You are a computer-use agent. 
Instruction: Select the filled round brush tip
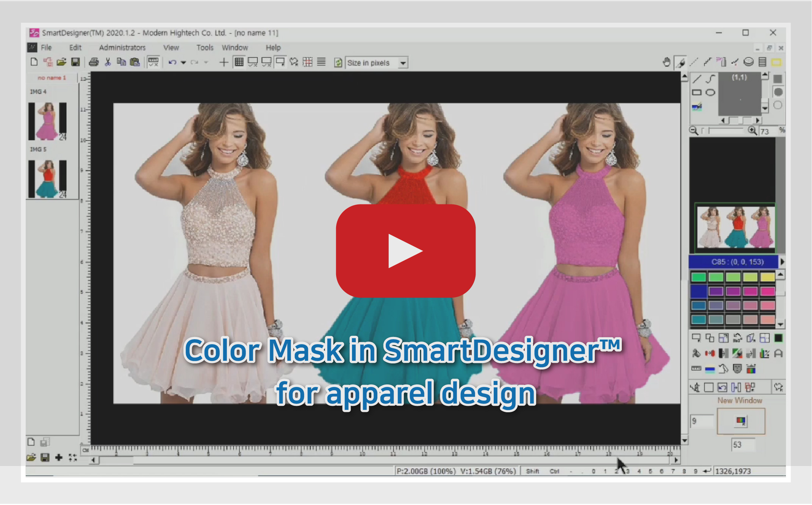coord(778,92)
